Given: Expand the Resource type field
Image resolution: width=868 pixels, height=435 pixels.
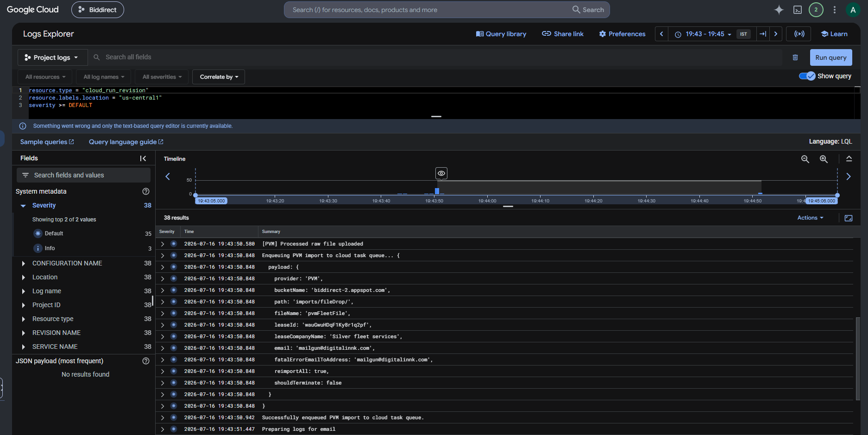Looking at the screenshot, I should [23, 319].
